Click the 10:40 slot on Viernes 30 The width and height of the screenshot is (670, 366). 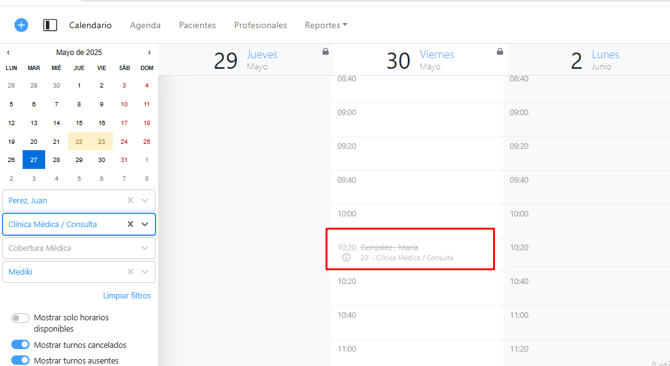[417, 322]
